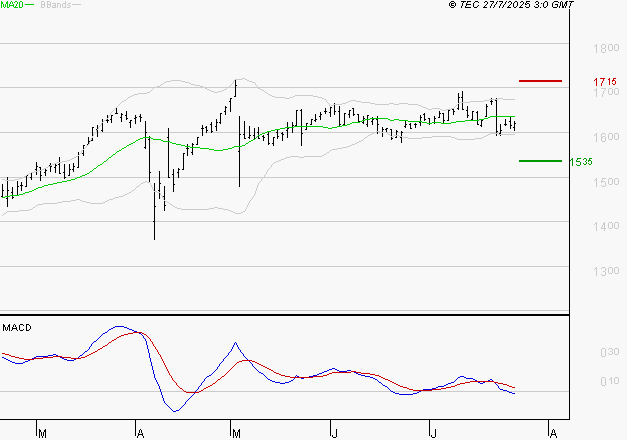
Task: Click the MACD panel label
Action: 17,328
